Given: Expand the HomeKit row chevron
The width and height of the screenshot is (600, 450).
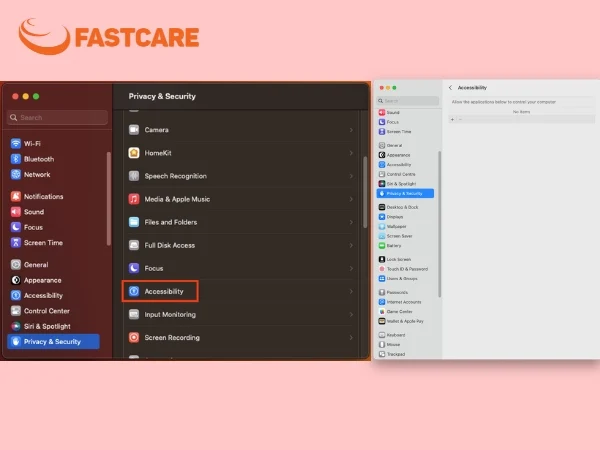Looking at the screenshot, I should tap(351, 153).
